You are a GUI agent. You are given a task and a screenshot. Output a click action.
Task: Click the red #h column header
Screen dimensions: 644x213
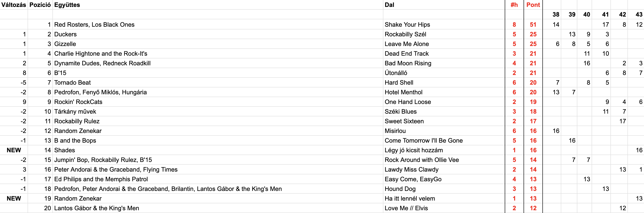(514, 5)
